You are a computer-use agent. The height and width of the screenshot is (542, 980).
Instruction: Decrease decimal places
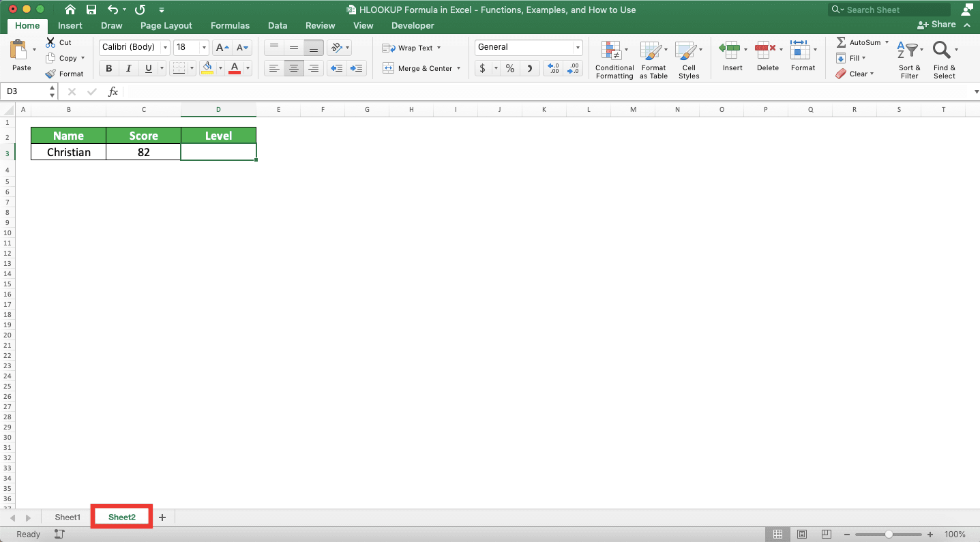(x=573, y=68)
